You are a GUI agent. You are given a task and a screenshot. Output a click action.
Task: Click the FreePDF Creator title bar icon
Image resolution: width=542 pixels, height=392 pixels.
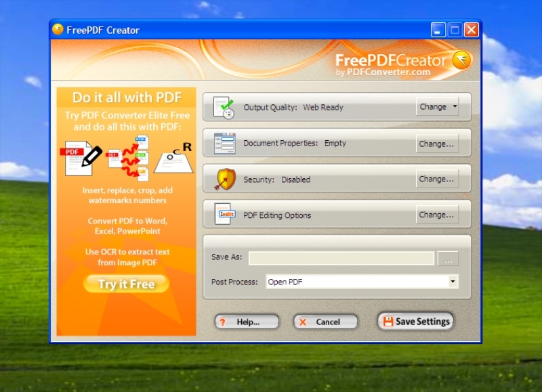58,30
